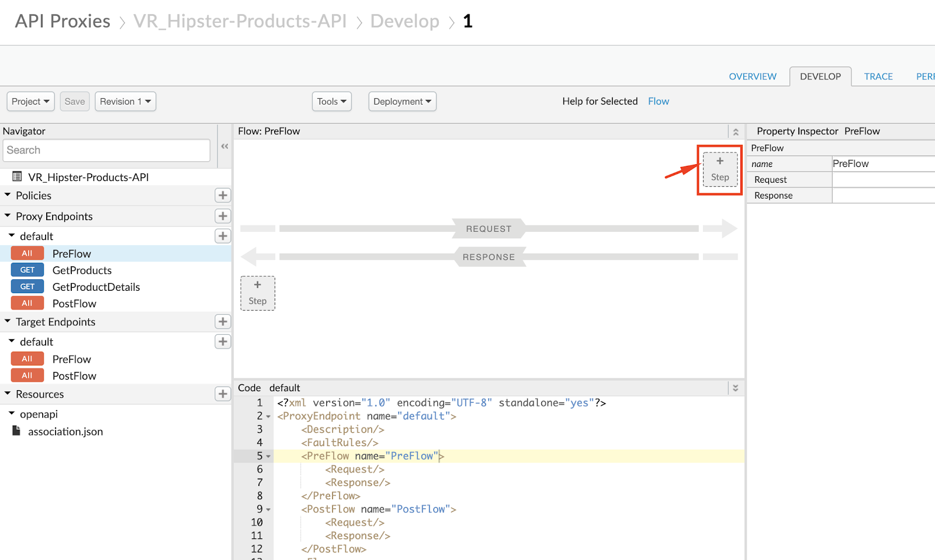Open the Revision 1 dropdown
This screenshot has height=560, width=935.
(x=125, y=102)
